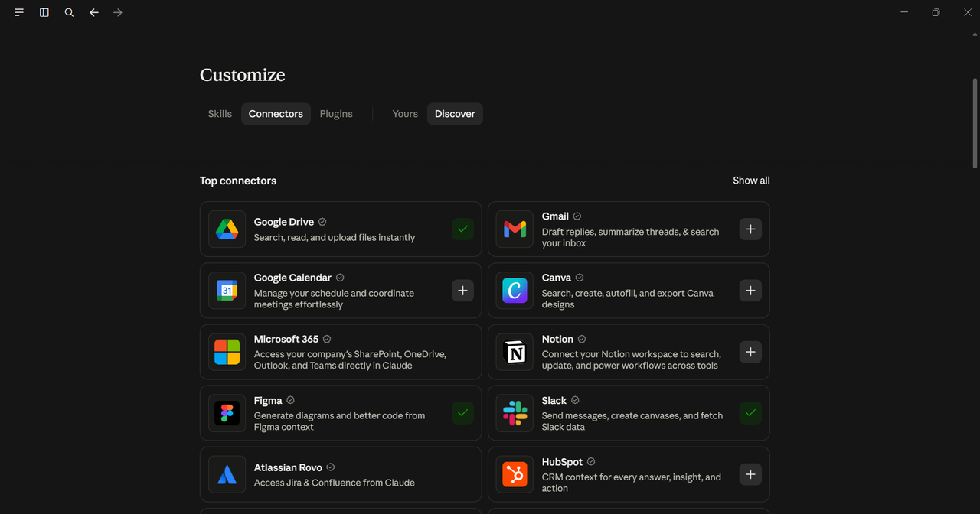Add the HubSpot connector with plus button

click(x=750, y=474)
